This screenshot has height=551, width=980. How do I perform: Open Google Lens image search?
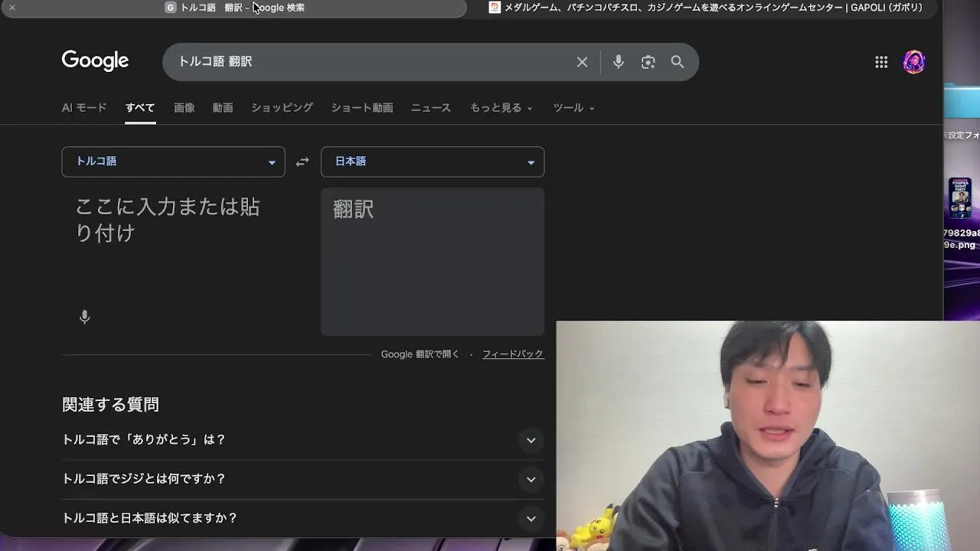click(x=648, y=62)
